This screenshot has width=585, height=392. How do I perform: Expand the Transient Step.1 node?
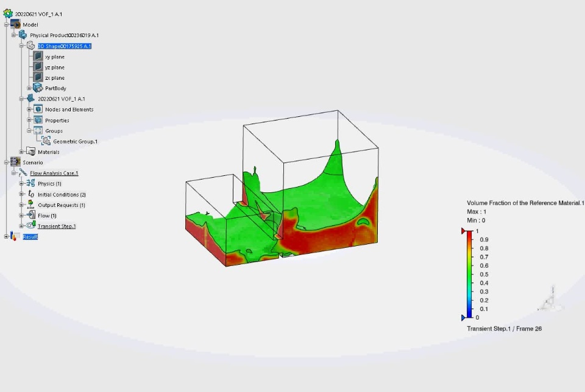coord(21,226)
